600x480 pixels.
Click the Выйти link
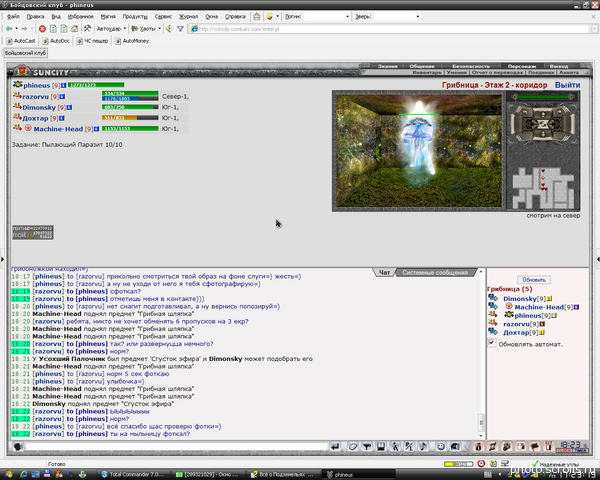pos(567,85)
